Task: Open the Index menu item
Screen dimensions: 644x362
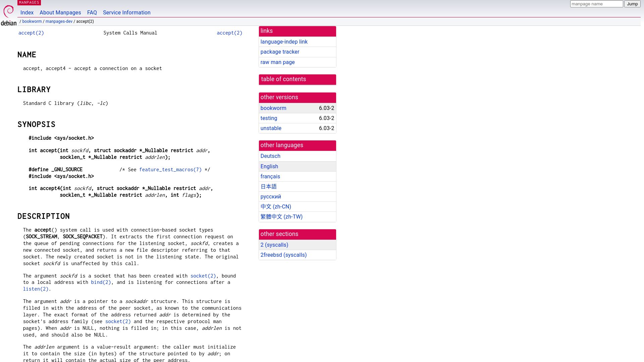Action: 27,13
